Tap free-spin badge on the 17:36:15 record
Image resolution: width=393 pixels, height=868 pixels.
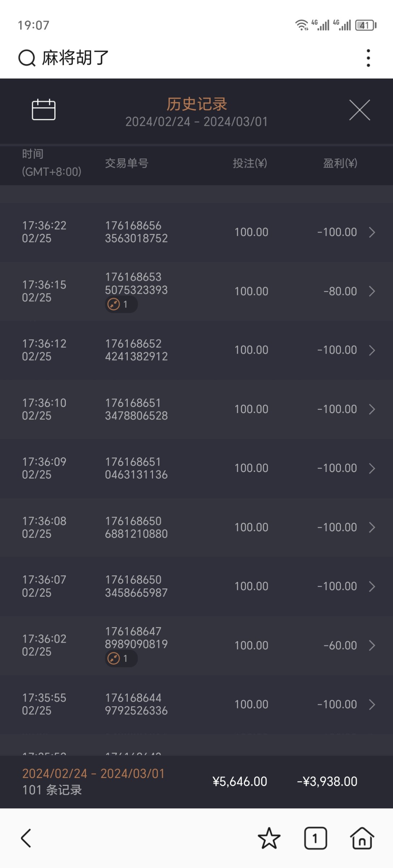[121, 305]
